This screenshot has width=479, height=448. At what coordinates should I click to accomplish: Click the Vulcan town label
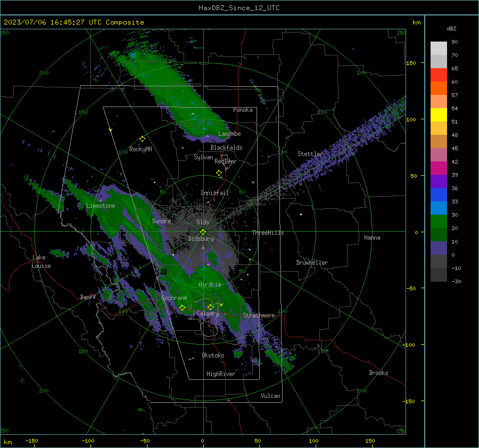(x=270, y=396)
